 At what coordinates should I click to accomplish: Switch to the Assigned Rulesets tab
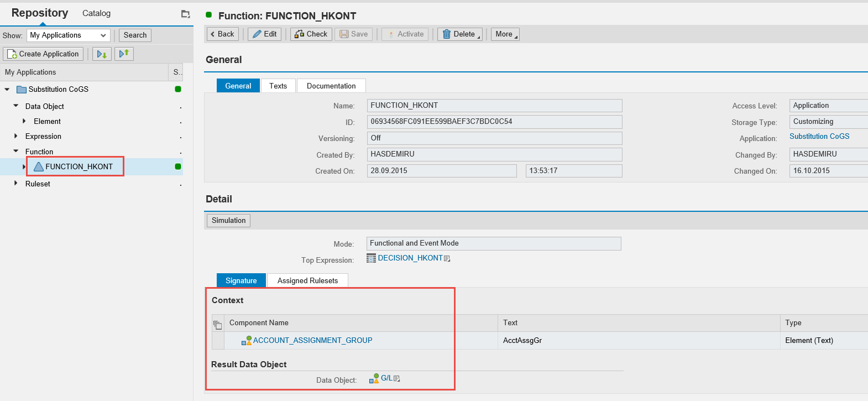[307, 280]
